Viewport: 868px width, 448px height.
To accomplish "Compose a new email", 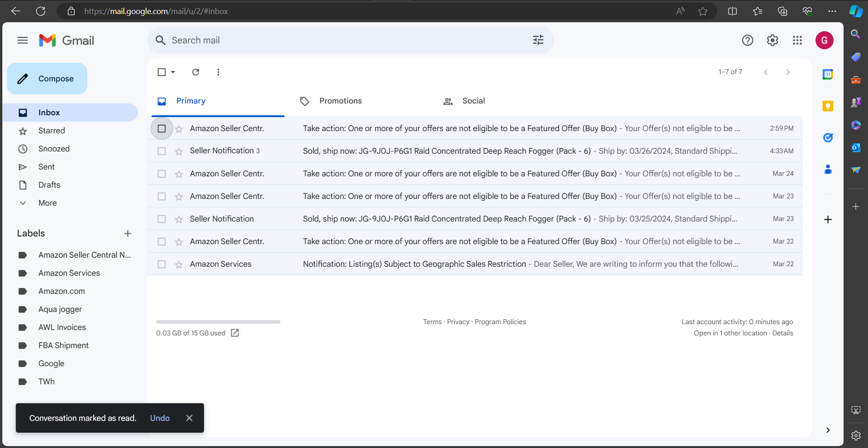I will click(x=47, y=79).
